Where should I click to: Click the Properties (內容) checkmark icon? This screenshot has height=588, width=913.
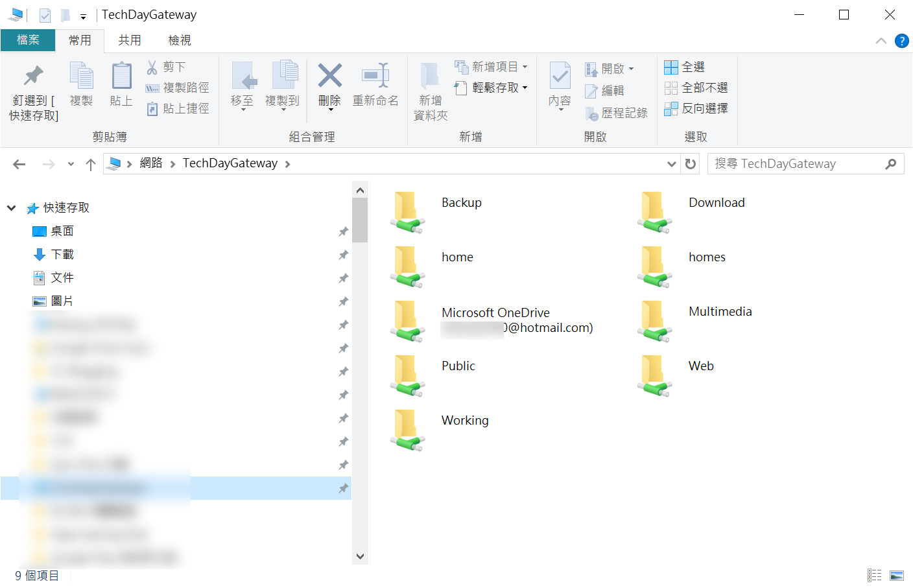click(560, 76)
